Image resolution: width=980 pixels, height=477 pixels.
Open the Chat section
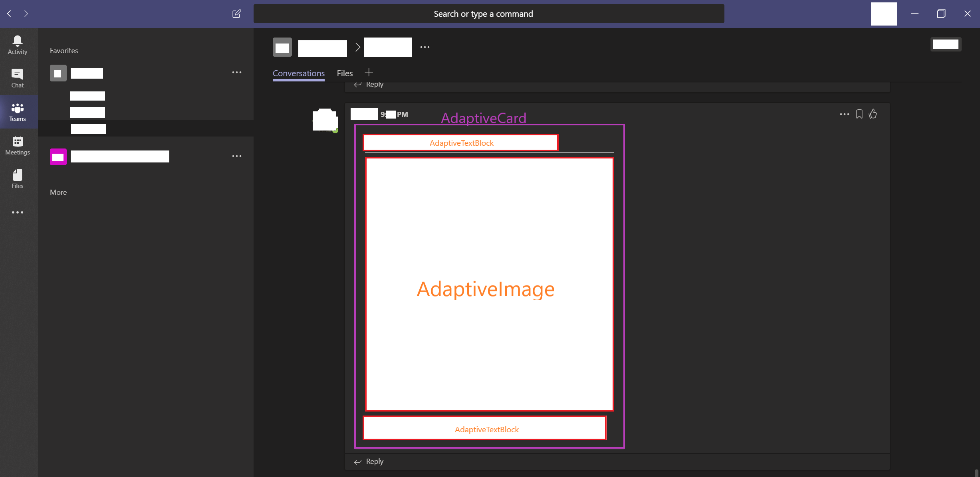click(x=17, y=77)
